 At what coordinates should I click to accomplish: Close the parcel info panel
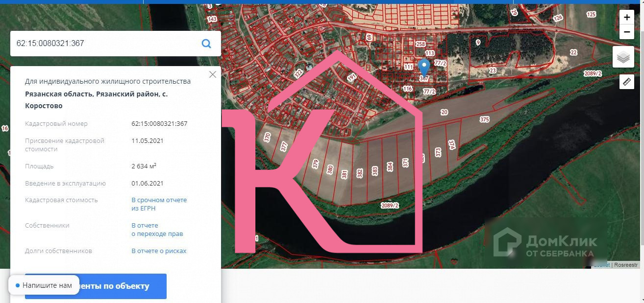212,74
